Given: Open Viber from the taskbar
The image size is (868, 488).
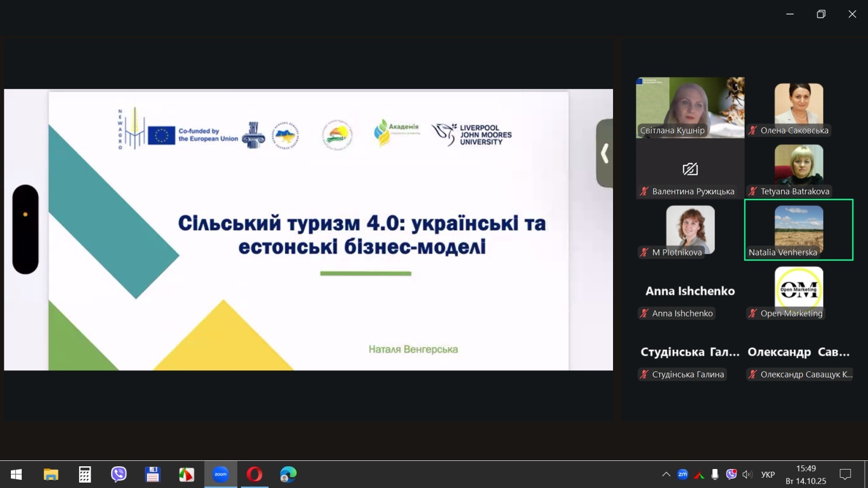Looking at the screenshot, I should coord(119,474).
